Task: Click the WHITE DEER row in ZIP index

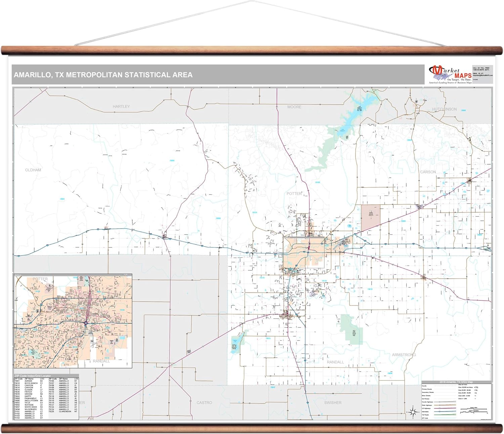Action: [x=29, y=407]
